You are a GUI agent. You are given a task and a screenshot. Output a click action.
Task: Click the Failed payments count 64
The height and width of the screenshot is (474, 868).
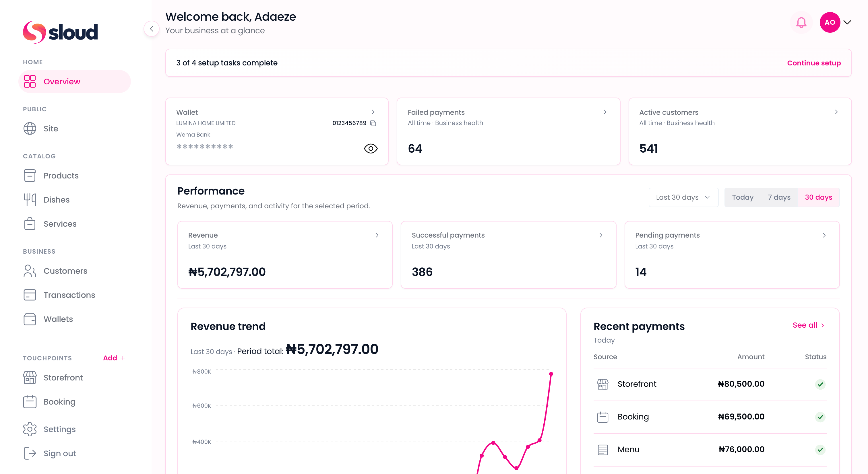pos(415,149)
